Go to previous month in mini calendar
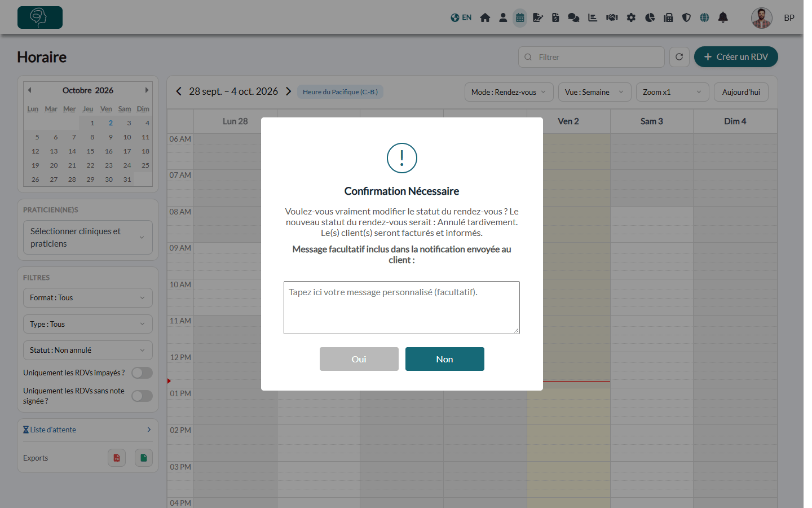The height and width of the screenshot is (508, 812). 30,90
